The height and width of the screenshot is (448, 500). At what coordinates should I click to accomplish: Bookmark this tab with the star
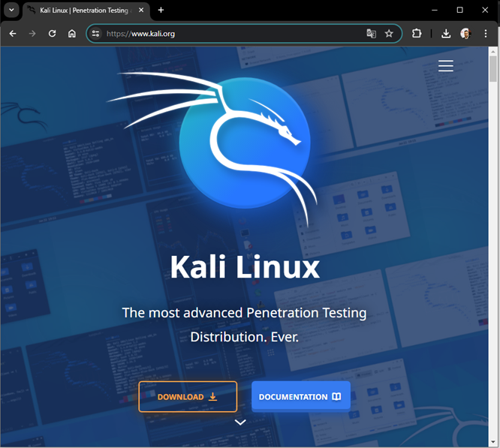[389, 34]
